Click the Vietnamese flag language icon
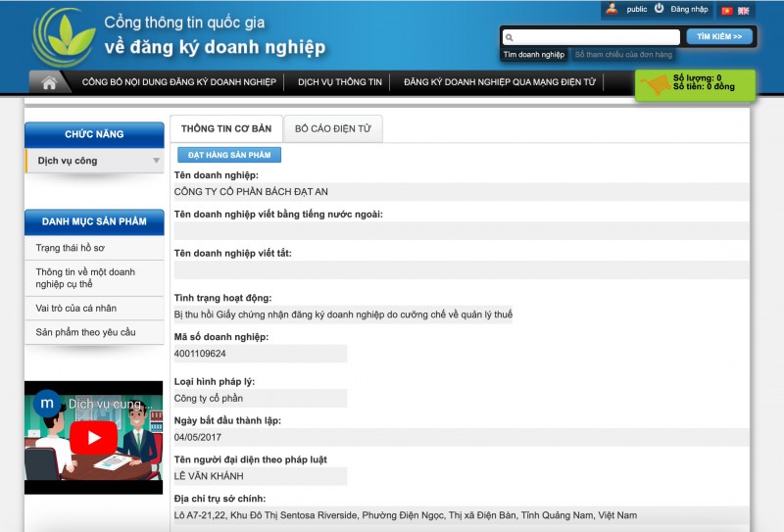The width and height of the screenshot is (784, 532). pyautogui.click(x=727, y=11)
